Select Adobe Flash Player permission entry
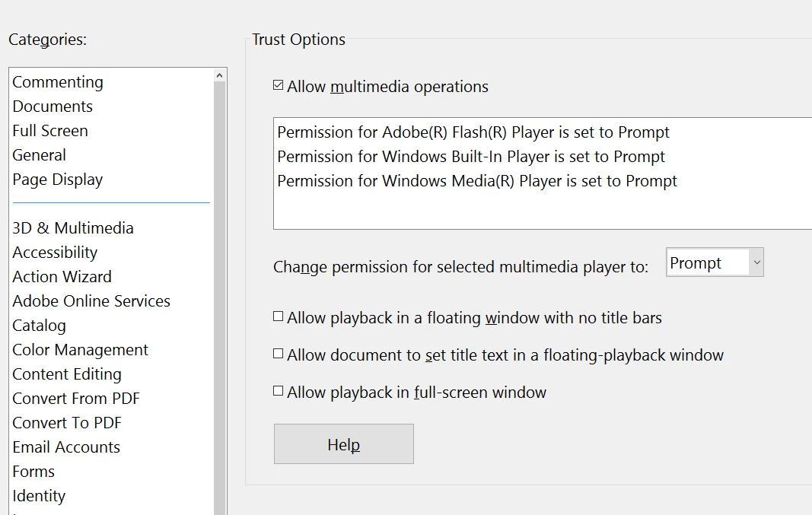The height and width of the screenshot is (515, 812). click(x=473, y=132)
